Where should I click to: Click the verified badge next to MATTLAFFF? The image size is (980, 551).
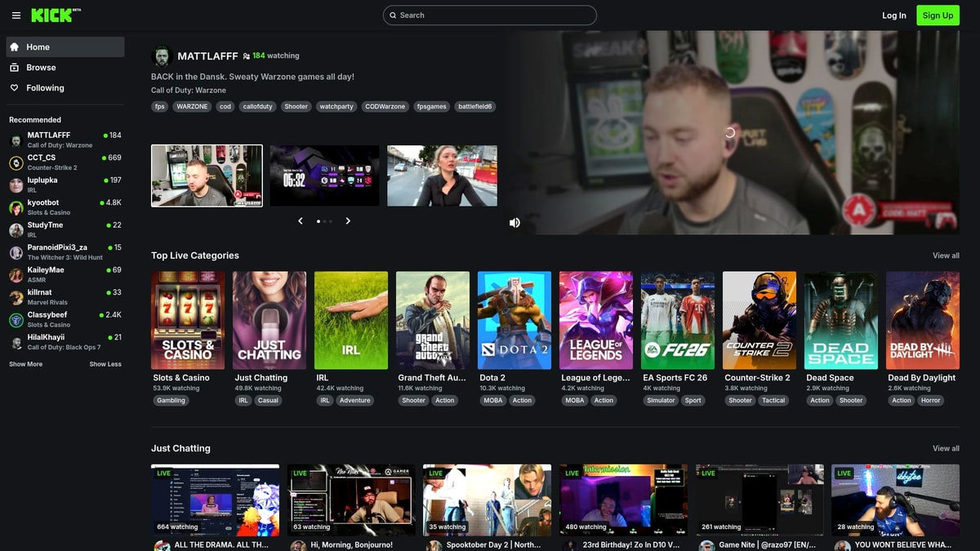[247, 56]
